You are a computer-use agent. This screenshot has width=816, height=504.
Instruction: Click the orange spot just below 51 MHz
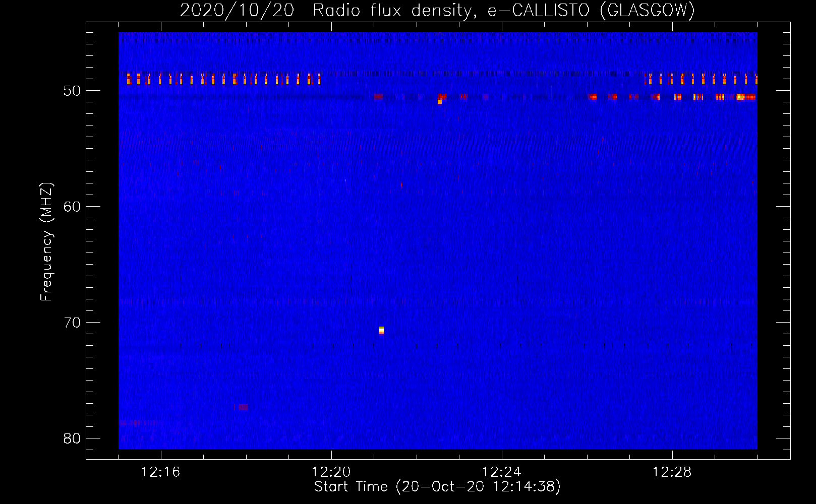pos(440,102)
